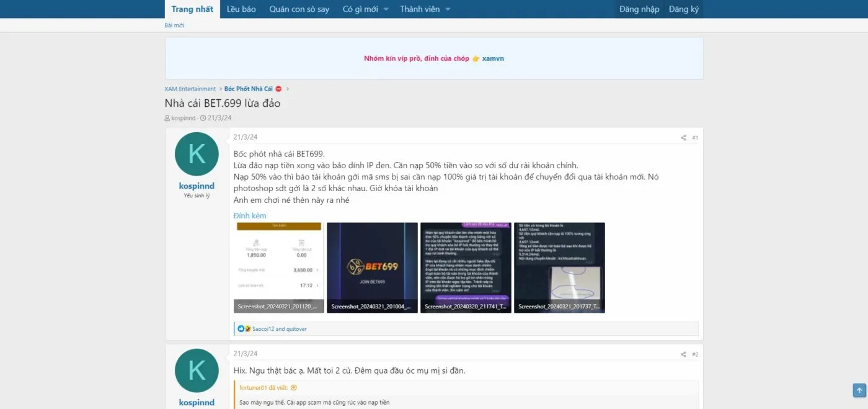Screen dimensions: 868x409
Task: Open the Bài mới sub-navigation link
Action: (174, 25)
